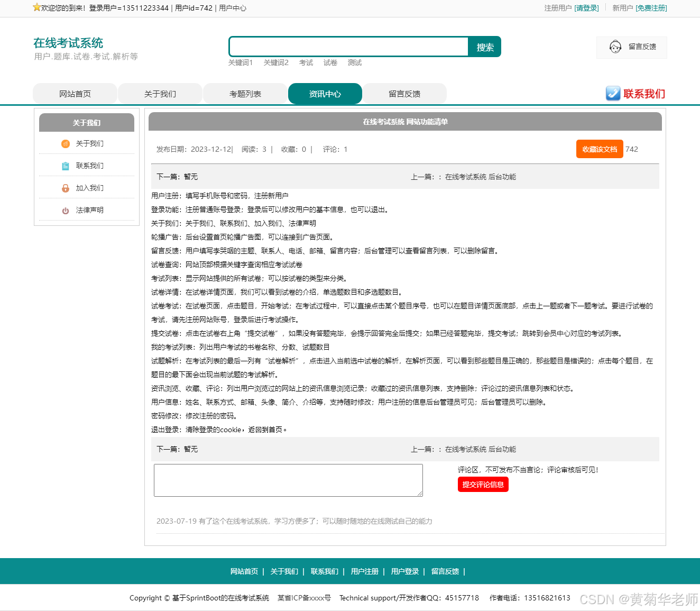Click footer link 关于我们
700x611 pixels.
tap(284, 571)
